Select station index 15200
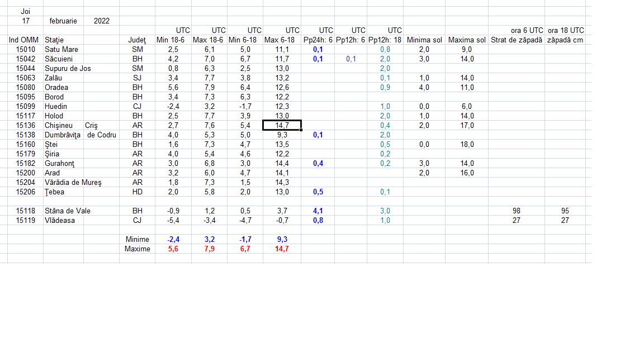 point(26,173)
